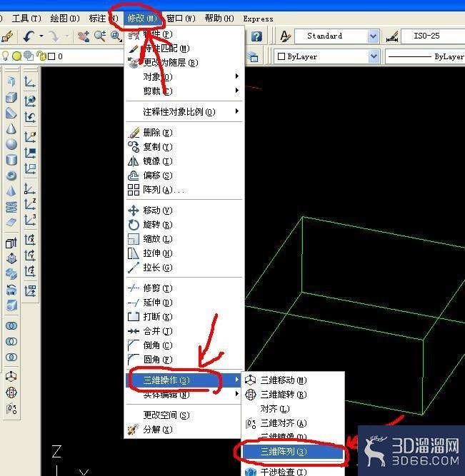The height and width of the screenshot is (476, 465).
Task: Click the Z-axis vector UCS icon
Action: pos(30,204)
